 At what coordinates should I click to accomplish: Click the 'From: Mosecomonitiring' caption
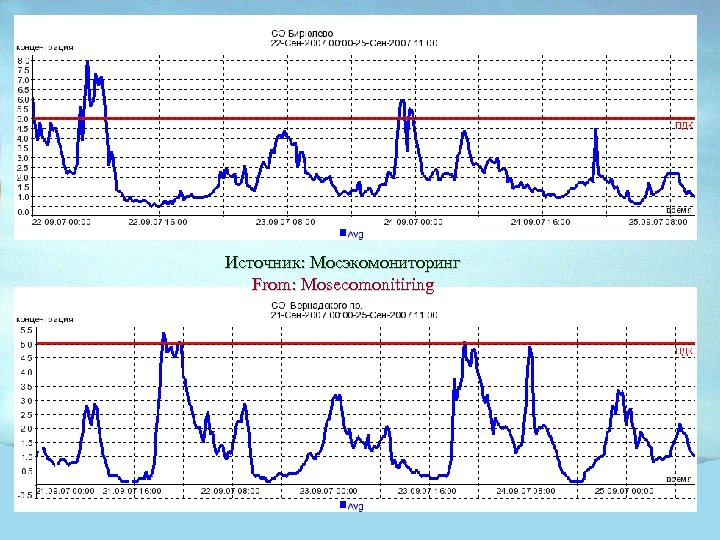click(343, 284)
